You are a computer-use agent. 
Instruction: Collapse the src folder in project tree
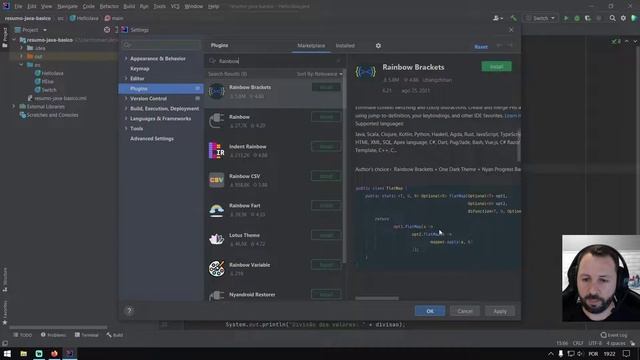pos(21,64)
